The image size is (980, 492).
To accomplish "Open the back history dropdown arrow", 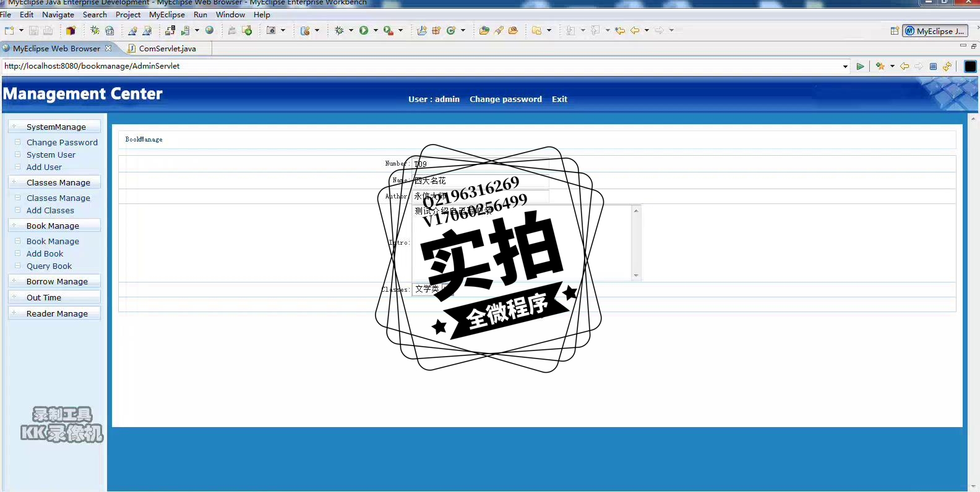I will coord(647,30).
